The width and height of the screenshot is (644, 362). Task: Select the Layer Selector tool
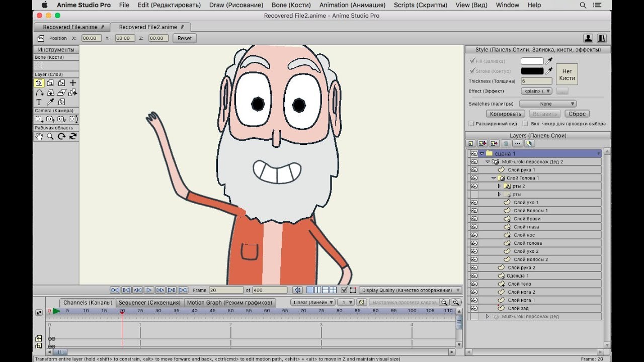pyautogui.click(x=73, y=93)
